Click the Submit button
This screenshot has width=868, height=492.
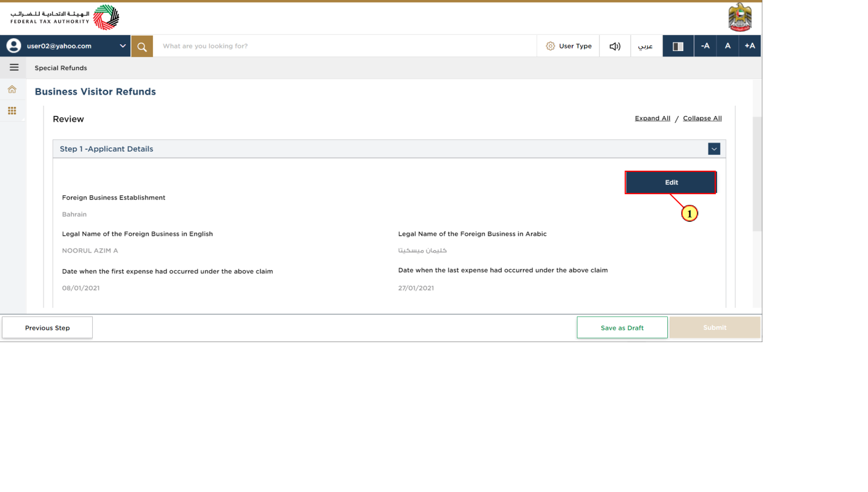(x=715, y=327)
